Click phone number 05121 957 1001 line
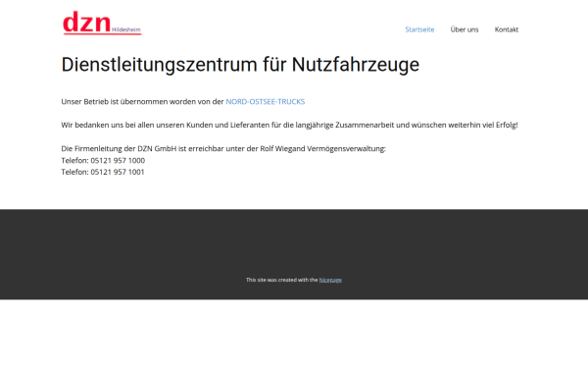Viewport: 588px width, 368px height. (x=103, y=172)
